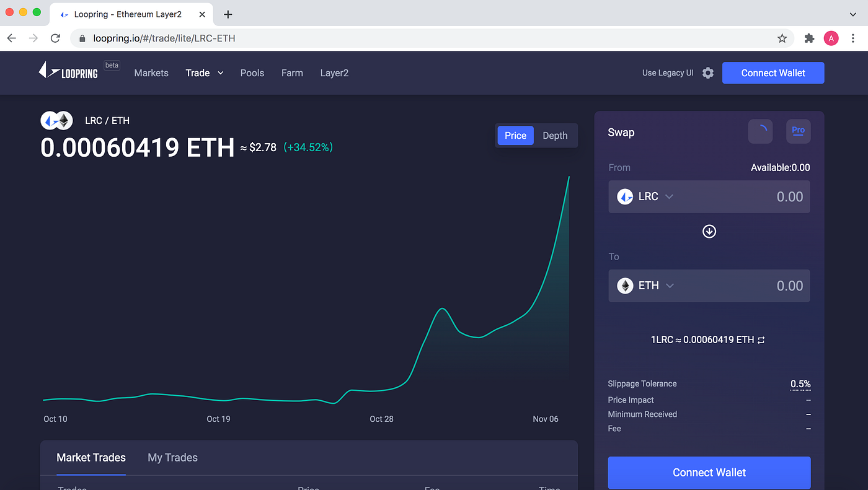This screenshot has width=868, height=490.
Task: Click the swap direction arrow icon
Action: click(709, 231)
